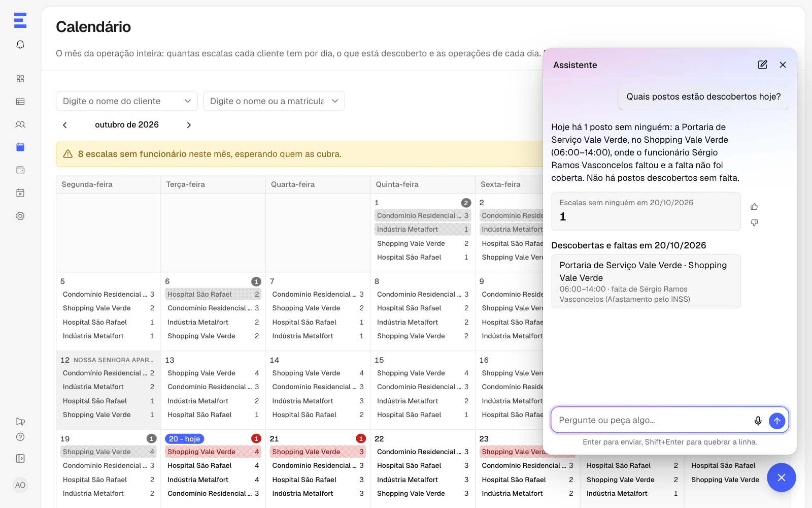Open the flag icon in lower sidebar
The image size is (812, 508).
point(20,422)
